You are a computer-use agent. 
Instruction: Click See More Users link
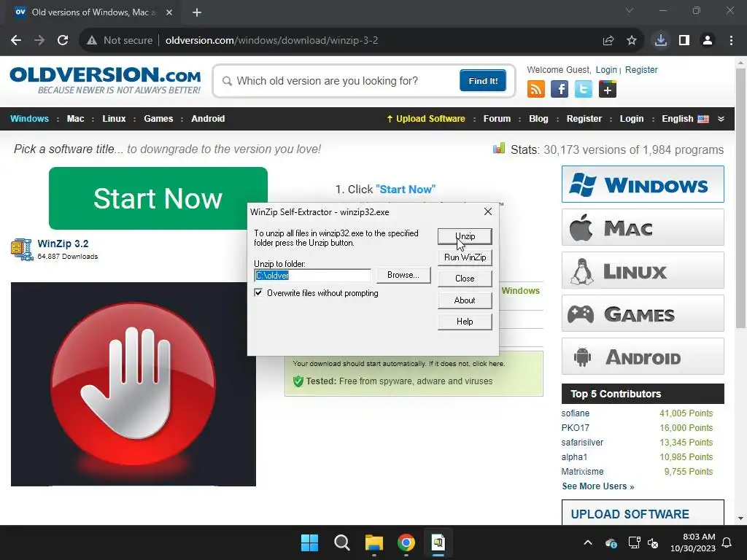[x=598, y=486]
